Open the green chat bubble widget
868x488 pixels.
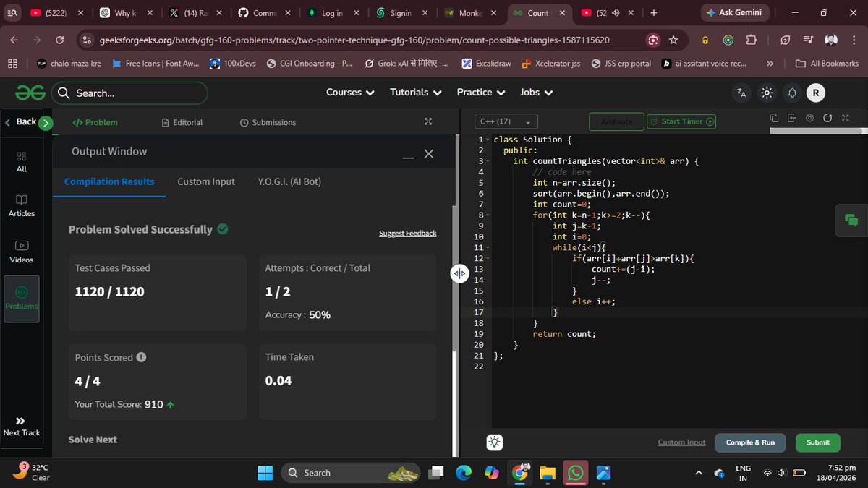pyautogui.click(x=851, y=221)
